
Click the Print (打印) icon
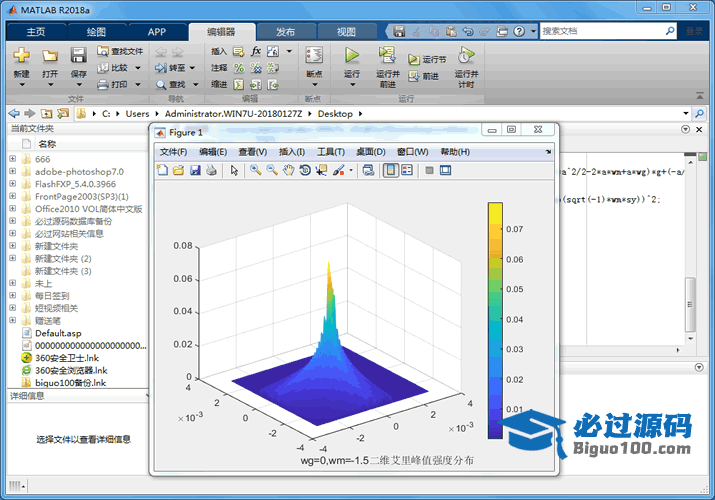(103, 84)
